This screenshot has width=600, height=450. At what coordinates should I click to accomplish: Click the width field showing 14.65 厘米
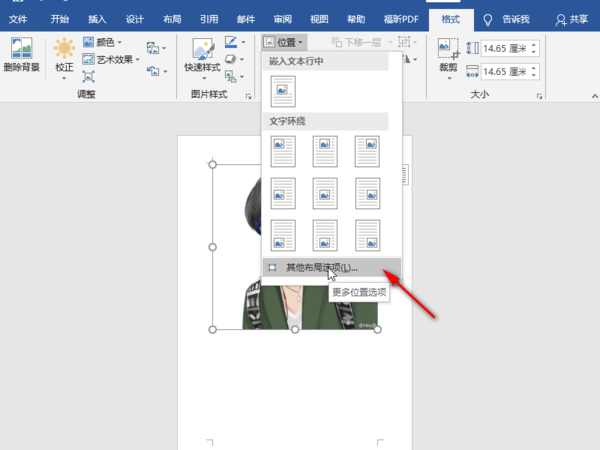(x=506, y=72)
